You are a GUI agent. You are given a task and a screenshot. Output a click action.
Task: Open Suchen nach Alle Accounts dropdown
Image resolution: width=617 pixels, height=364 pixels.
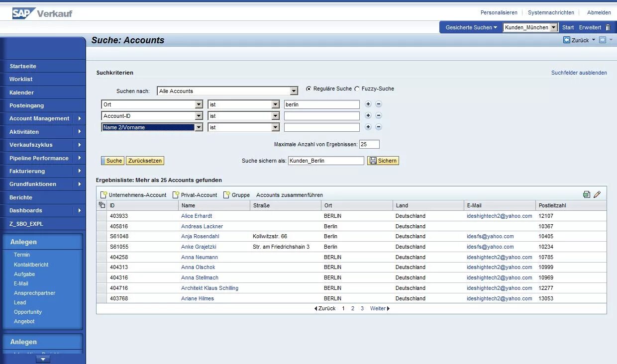click(294, 91)
